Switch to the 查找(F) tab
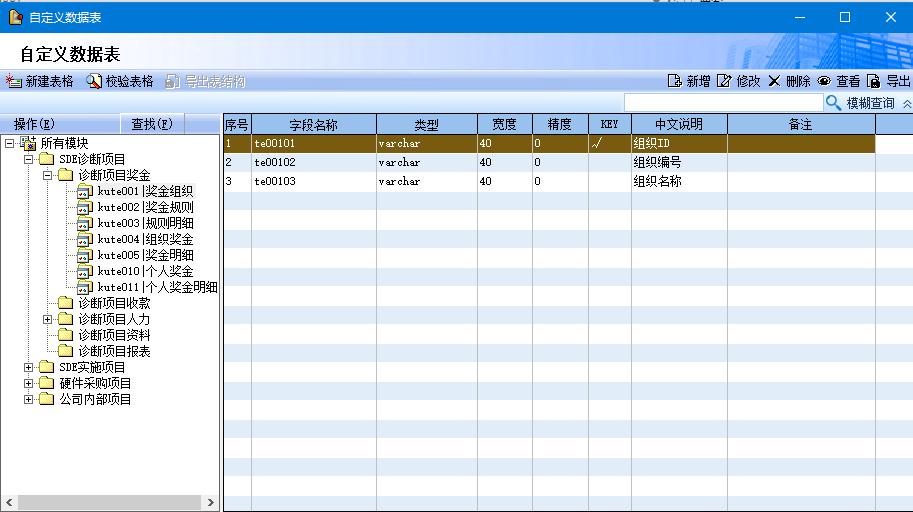The image size is (913, 512). point(152,124)
